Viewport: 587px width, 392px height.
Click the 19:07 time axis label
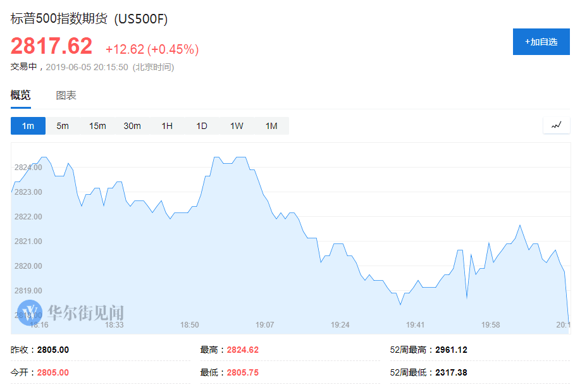coord(264,324)
